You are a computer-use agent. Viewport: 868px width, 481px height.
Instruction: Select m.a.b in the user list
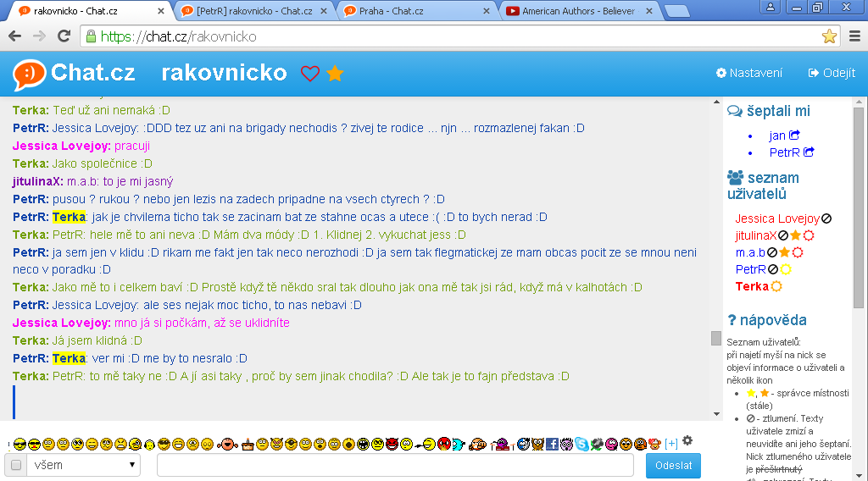[750, 252]
